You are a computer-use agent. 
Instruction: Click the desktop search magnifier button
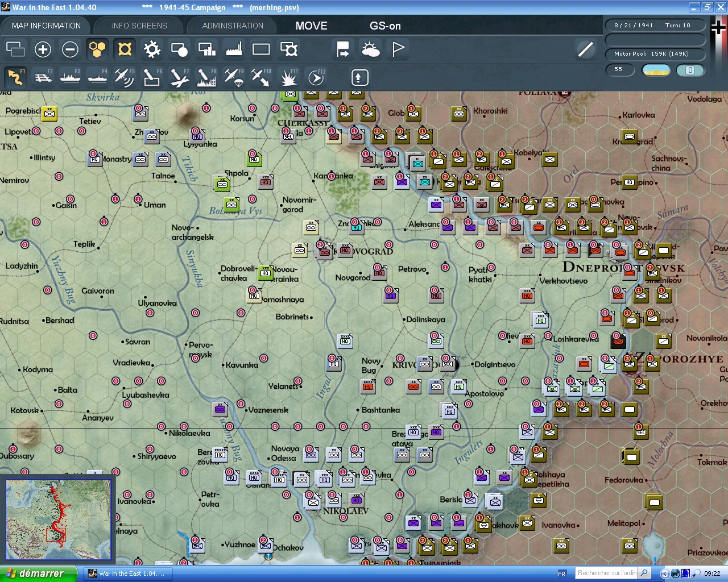pyautogui.click(x=644, y=573)
